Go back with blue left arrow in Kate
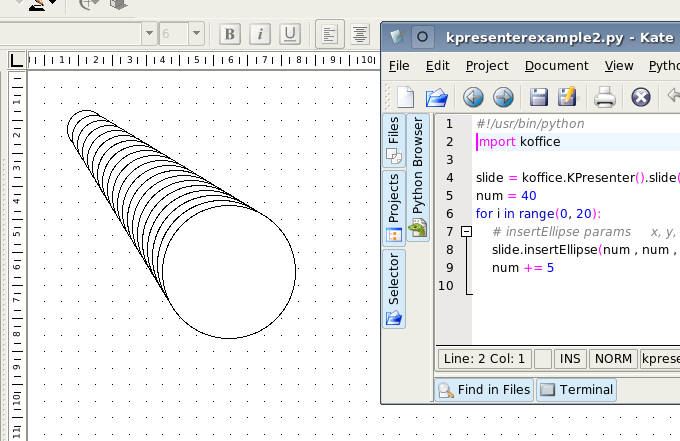This screenshot has width=680, height=441. [473, 97]
